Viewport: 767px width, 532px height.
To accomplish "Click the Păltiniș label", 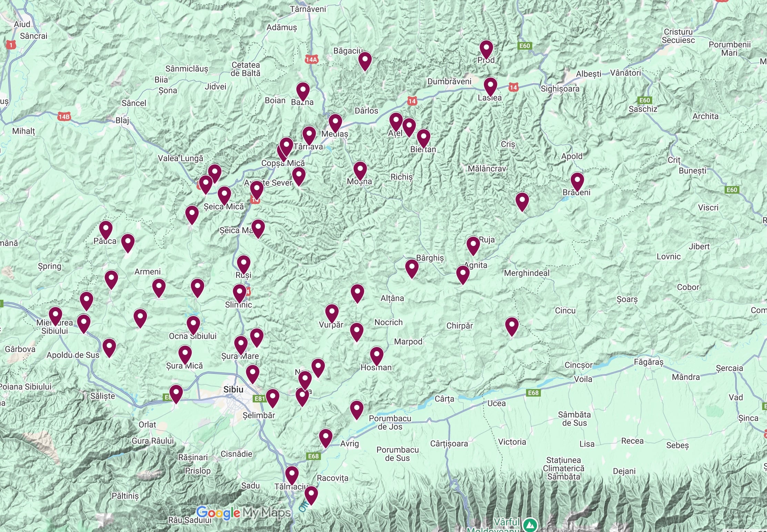I will [125, 496].
